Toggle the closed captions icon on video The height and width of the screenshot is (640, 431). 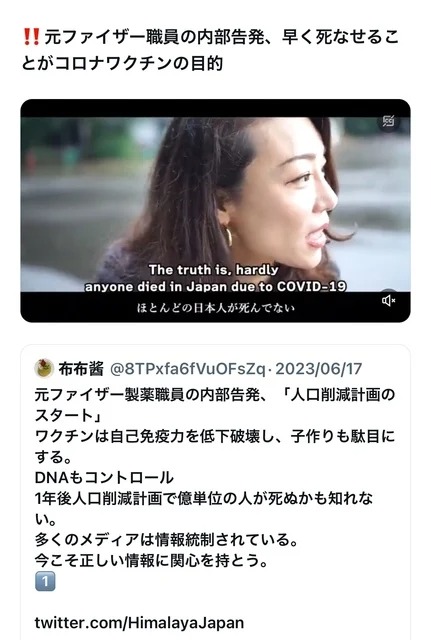click(x=389, y=121)
